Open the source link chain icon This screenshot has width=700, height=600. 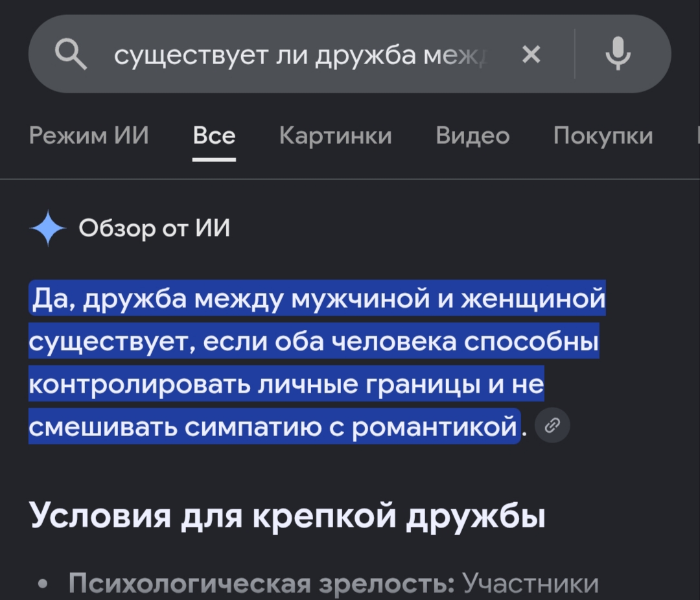[x=552, y=425]
